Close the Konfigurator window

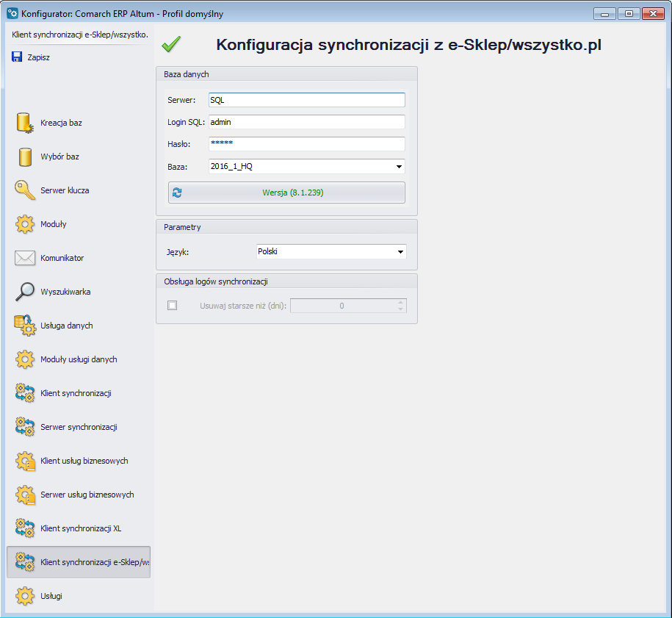pos(653,14)
